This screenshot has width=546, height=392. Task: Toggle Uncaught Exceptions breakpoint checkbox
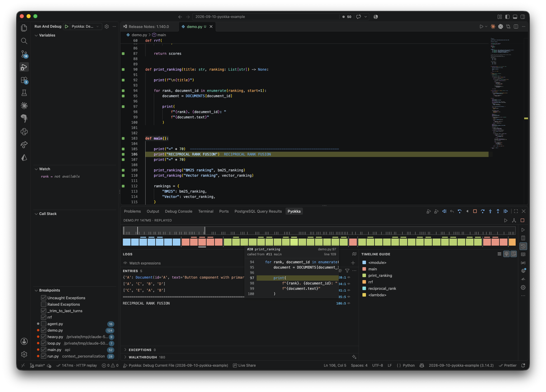click(x=44, y=298)
